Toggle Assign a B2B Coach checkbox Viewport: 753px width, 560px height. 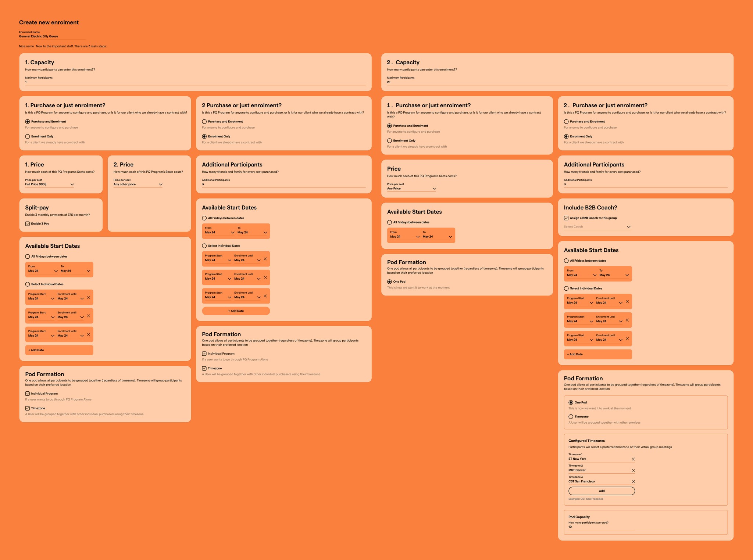[x=566, y=218]
